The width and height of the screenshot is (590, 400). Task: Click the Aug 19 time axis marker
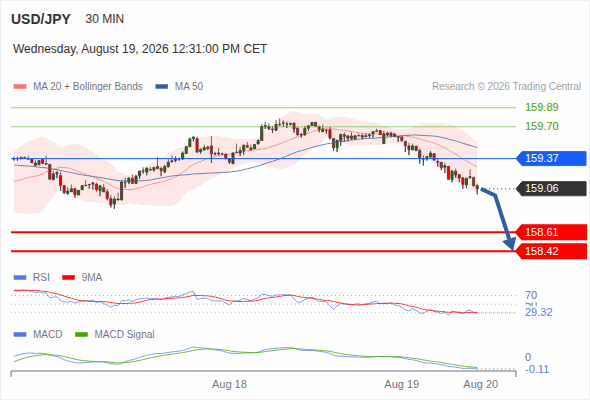coord(401,384)
